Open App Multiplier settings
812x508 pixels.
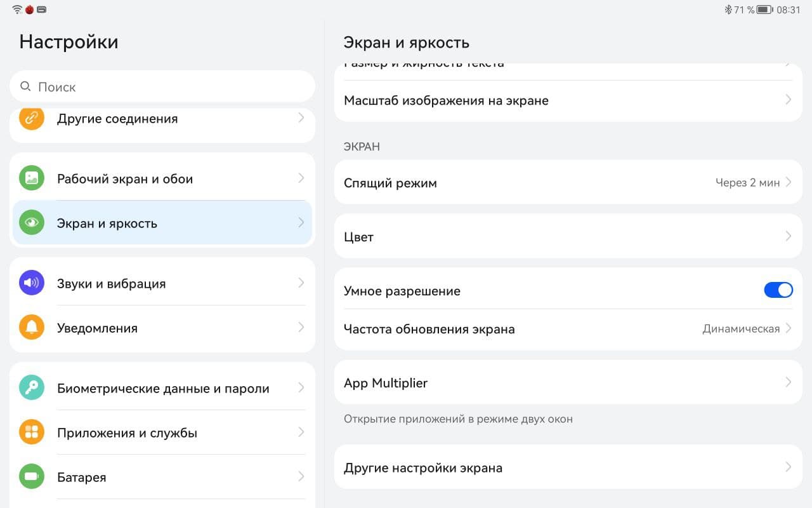click(568, 383)
